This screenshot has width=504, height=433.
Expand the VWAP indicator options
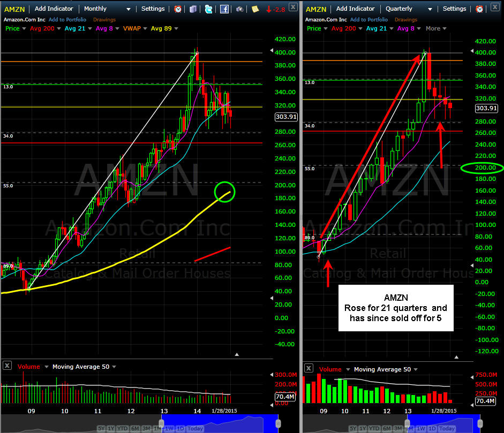pyautogui.click(x=145, y=28)
